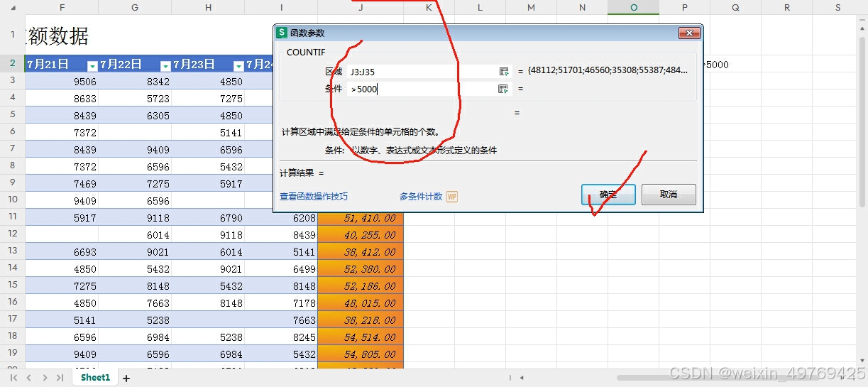Select column Q header
Viewport: 868px width, 387px height.
736,7
